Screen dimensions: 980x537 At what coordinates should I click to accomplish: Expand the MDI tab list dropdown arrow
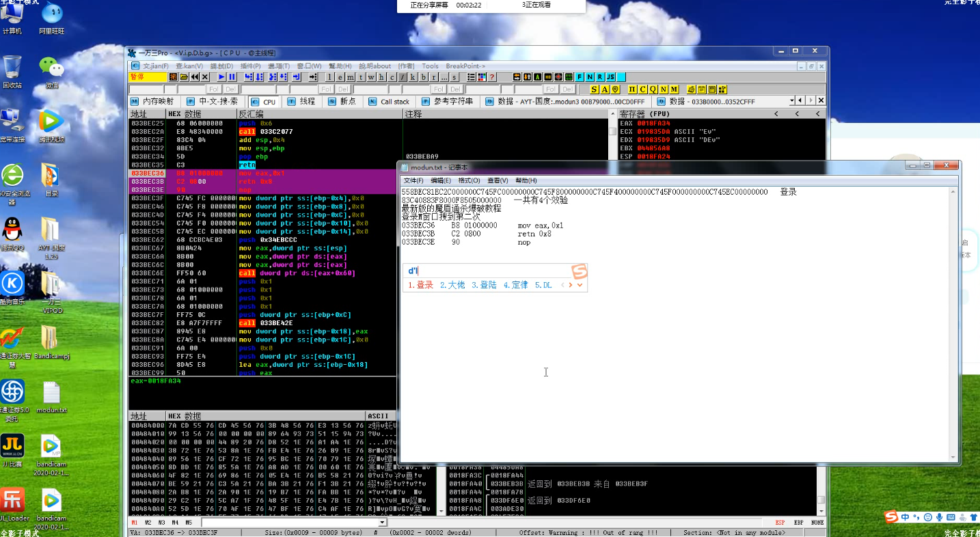pyautogui.click(x=792, y=101)
